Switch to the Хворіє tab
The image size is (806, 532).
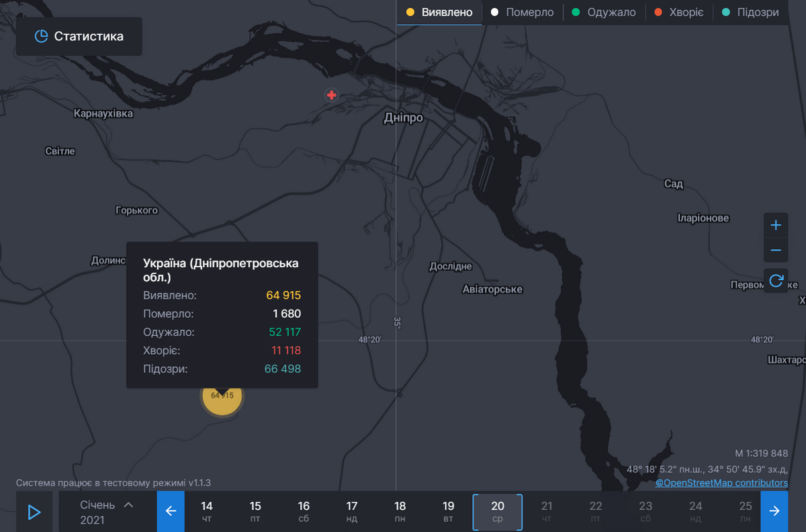(x=678, y=12)
